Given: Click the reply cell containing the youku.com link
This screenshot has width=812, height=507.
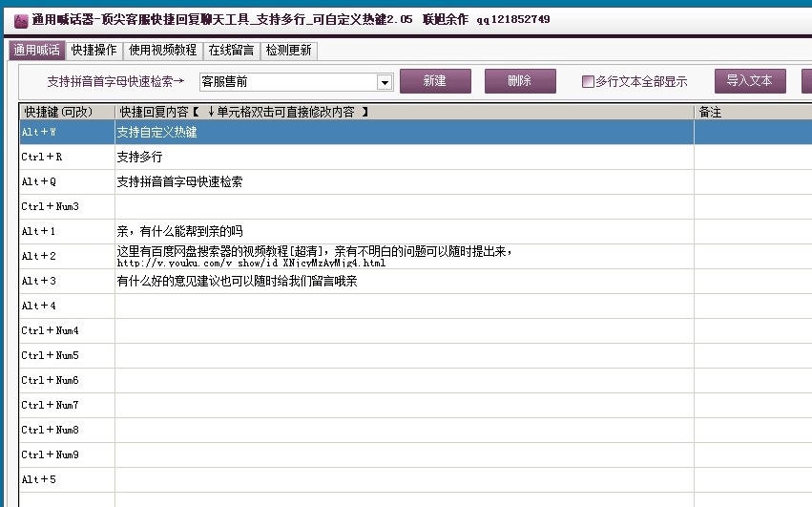Looking at the screenshot, I should 404,257.
